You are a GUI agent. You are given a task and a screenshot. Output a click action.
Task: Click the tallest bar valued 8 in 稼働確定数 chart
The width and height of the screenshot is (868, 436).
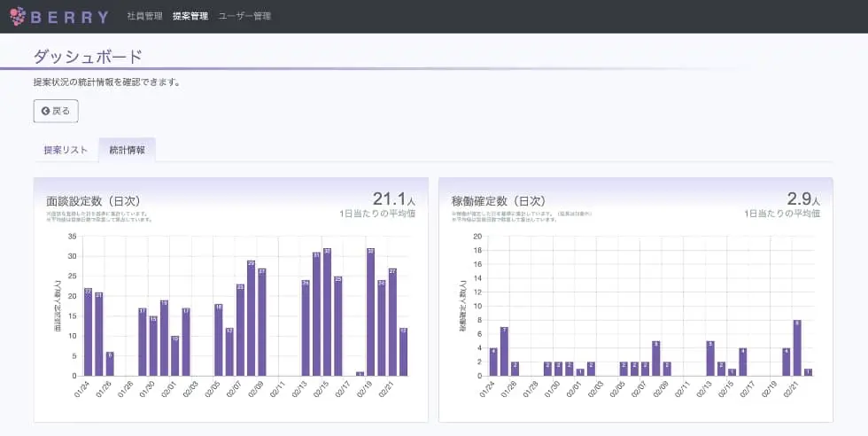797,348
